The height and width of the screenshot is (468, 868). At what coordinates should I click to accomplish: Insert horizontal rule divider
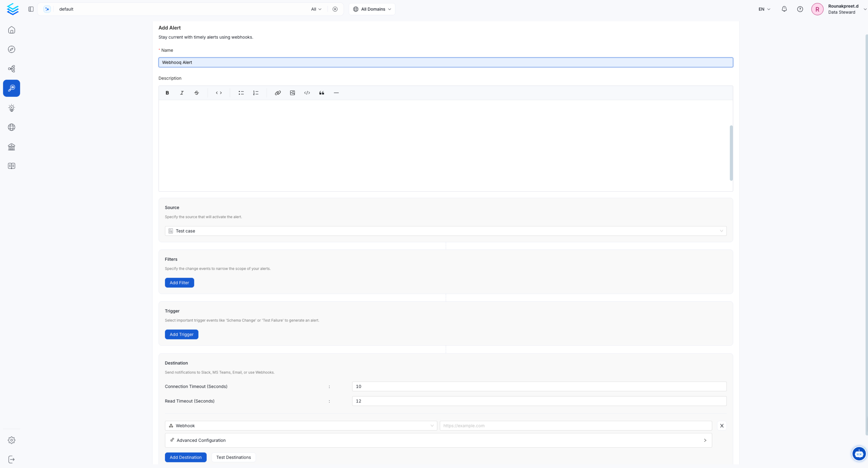(x=336, y=93)
